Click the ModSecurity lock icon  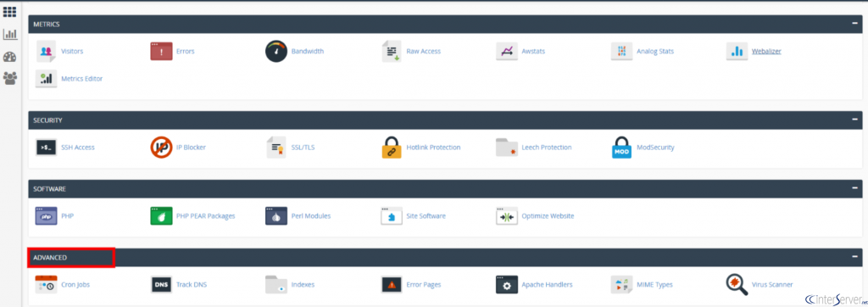click(x=621, y=148)
